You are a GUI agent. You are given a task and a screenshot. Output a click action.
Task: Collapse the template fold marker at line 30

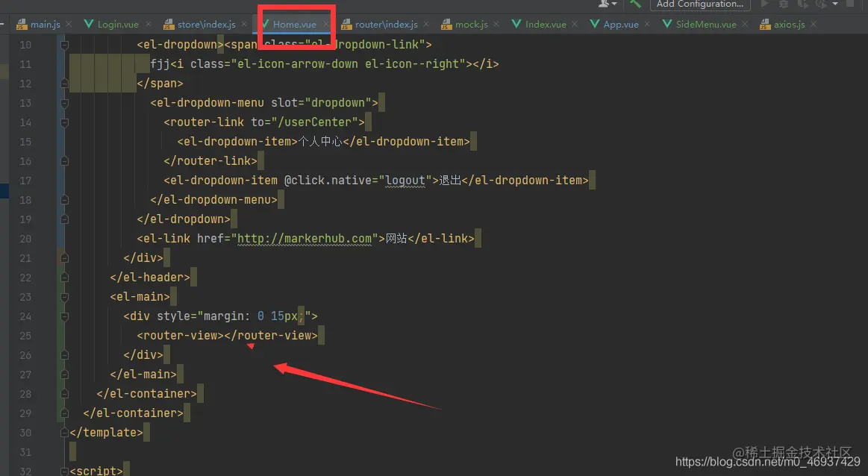(64, 433)
